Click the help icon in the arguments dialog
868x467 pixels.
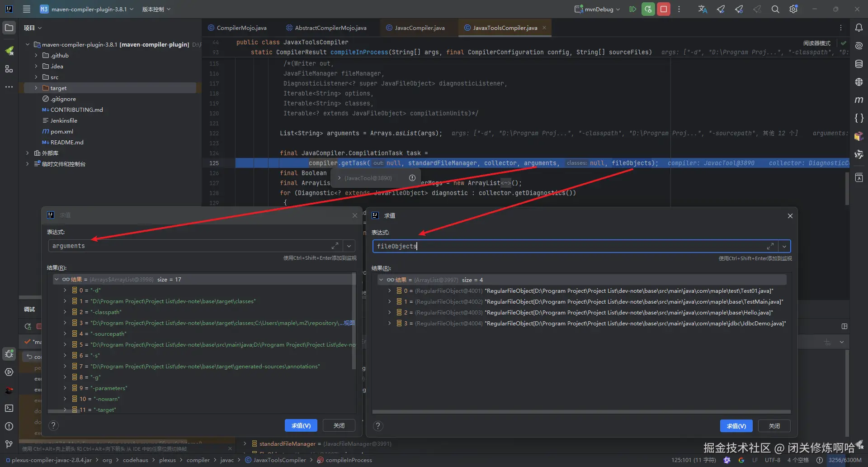(53, 425)
